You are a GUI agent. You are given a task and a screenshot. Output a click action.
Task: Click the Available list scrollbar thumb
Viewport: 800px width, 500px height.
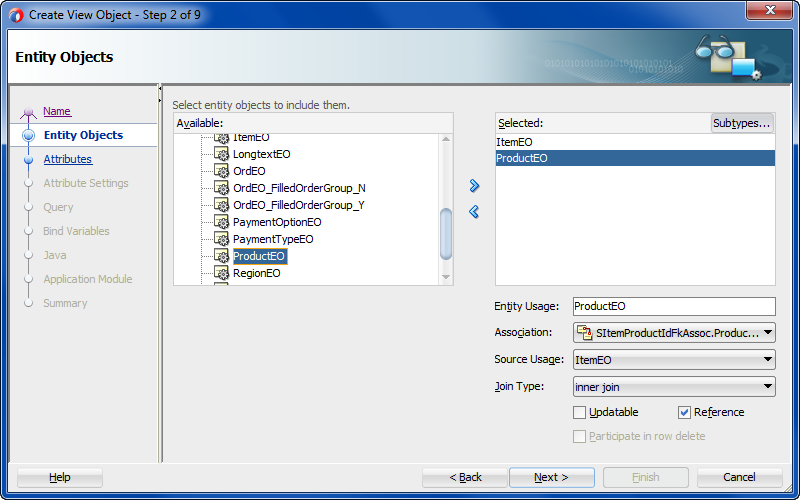coord(446,234)
